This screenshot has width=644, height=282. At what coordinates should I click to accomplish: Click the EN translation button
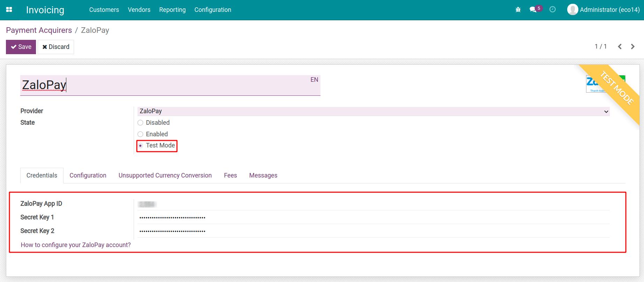click(314, 80)
